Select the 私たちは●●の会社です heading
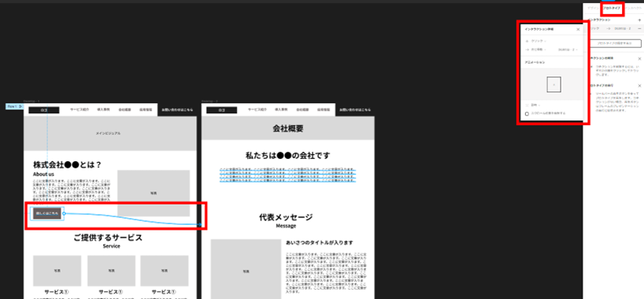The image size is (644, 299). point(288,156)
